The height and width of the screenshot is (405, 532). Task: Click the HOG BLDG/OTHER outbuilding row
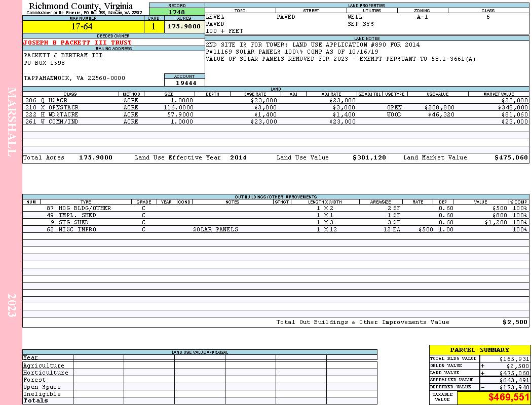click(276, 208)
